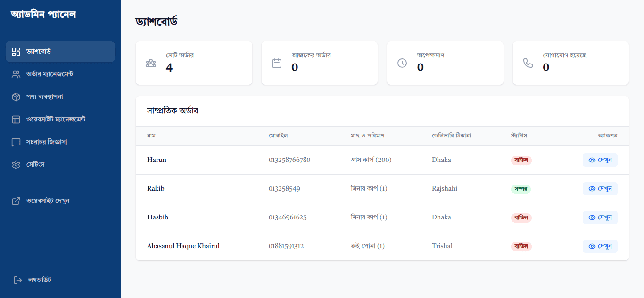Click the অর্ডার ম্যানেজমেন্ট users icon

pos(16,74)
